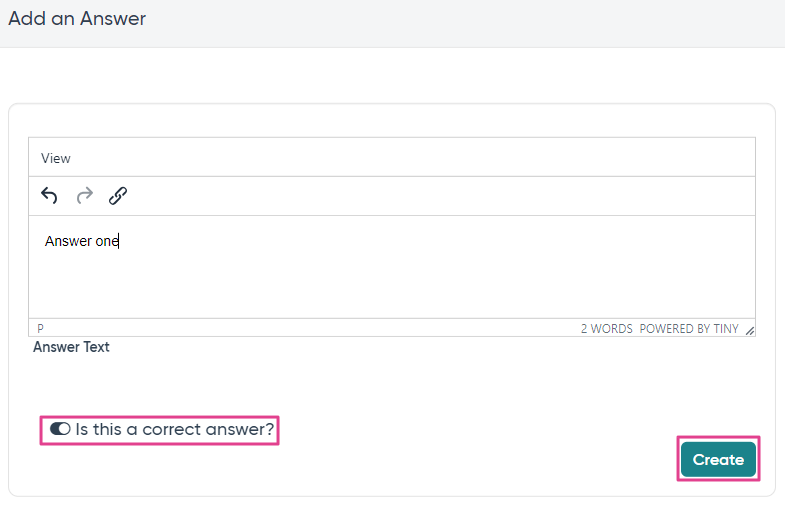This screenshot has width=785, height=506.
Task: Click into the Answer one text area
Action: (x=391, y=267)
